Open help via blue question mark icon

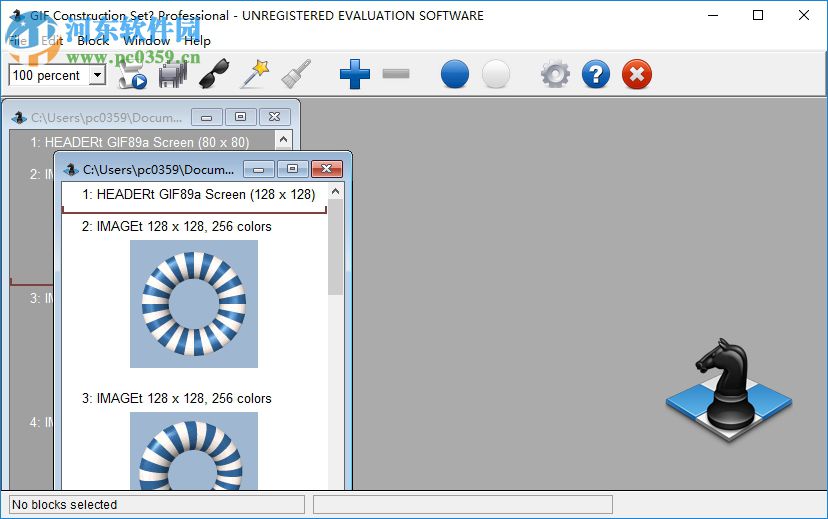pos(596,74)
